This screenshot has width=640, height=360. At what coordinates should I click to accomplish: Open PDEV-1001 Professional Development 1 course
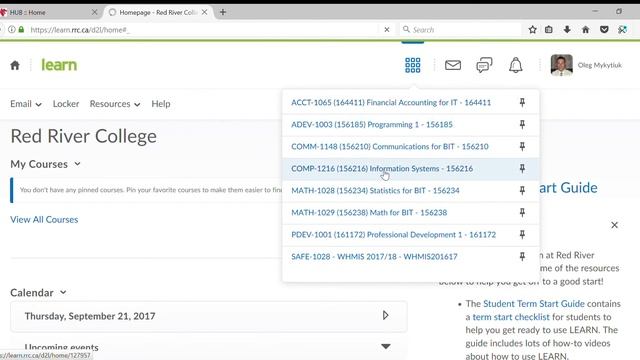tap(393, 235)
